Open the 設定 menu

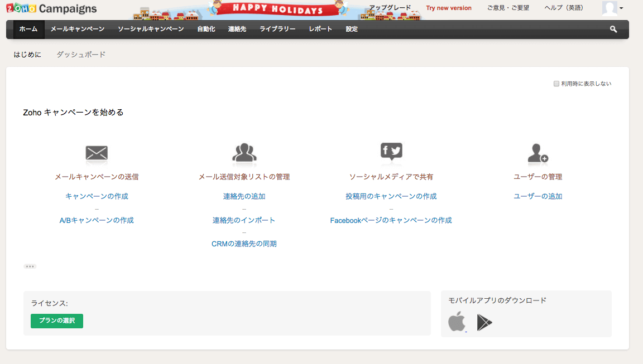point(352,29)
